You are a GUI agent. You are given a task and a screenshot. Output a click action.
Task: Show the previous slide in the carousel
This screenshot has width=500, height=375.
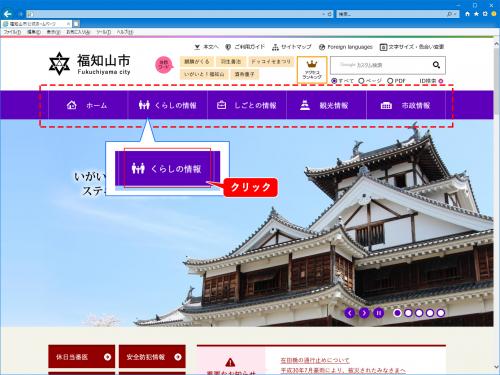pos(350,313)
